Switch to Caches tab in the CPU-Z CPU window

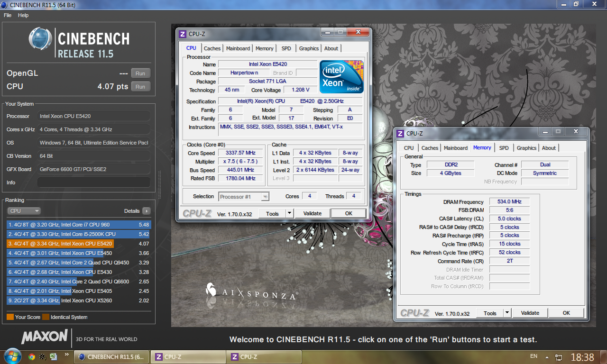[212, 48]
